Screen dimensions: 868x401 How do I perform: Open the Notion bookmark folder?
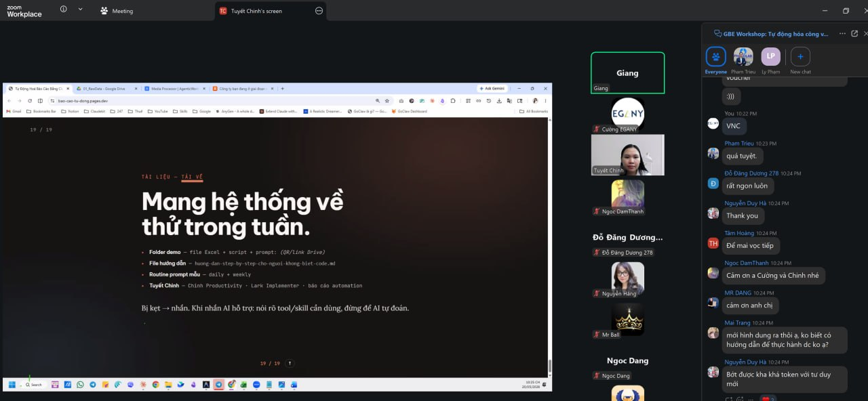tap(70, 111)
